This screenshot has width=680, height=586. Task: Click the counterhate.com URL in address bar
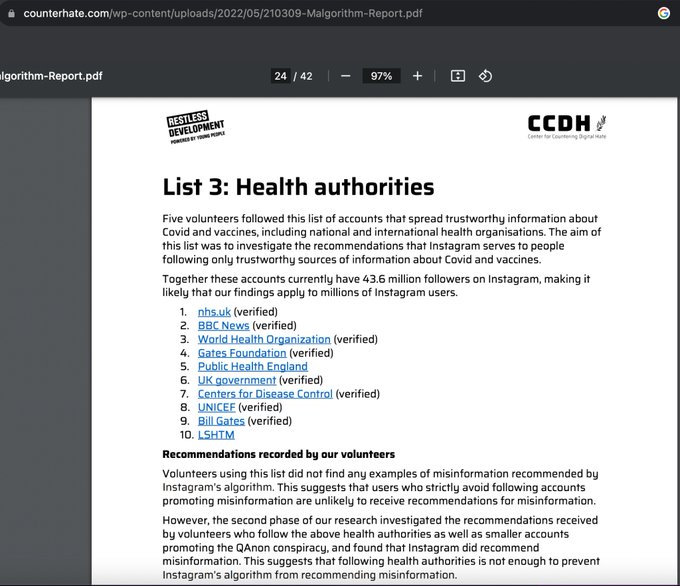point(223,13)
